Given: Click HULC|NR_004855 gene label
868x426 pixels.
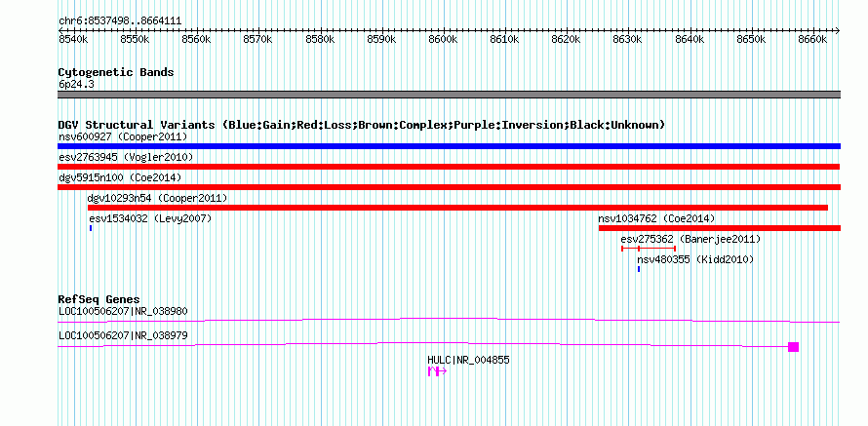Looking at the screenshot, I should [x=468, y=360].
